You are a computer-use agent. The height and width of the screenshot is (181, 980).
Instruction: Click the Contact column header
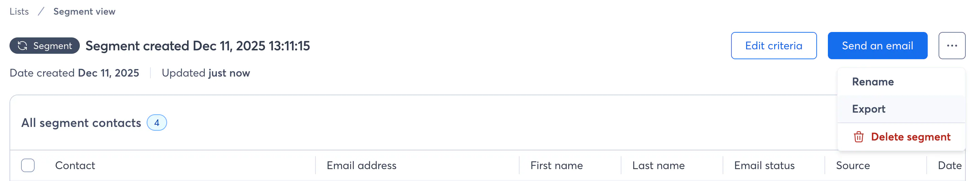(75, 165)
